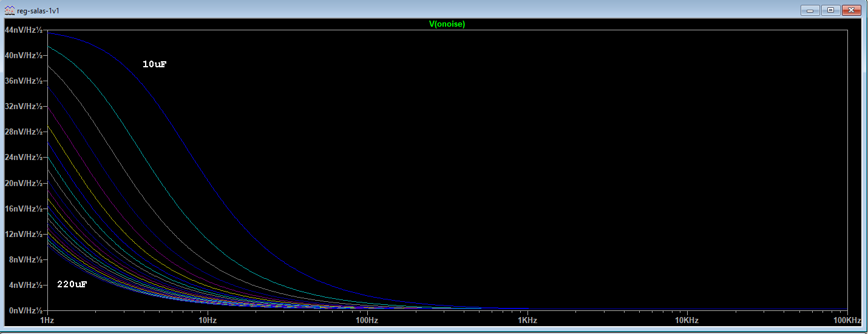
Task: Click the 10uF annotation label
Action: tap(154, 64)
